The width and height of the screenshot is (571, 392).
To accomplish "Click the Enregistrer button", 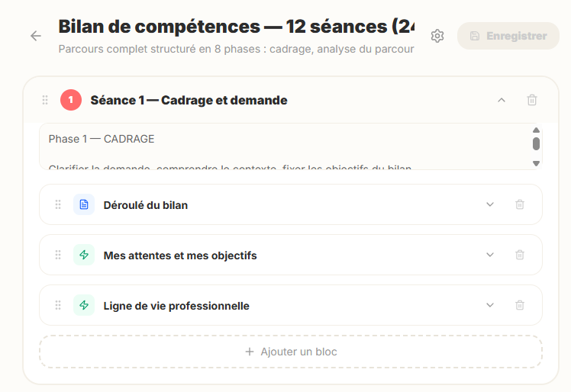I will [x=508, y=36].
